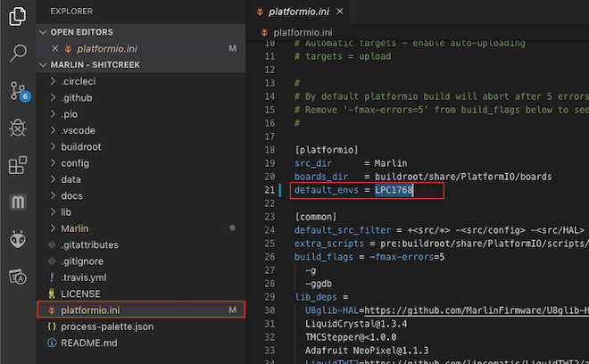
Task: Expand the docs folder
Action: tap(53, 195)
